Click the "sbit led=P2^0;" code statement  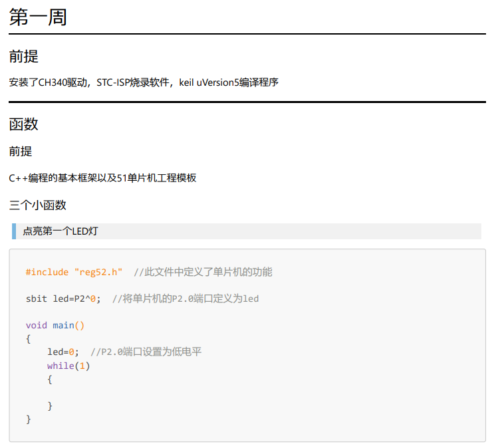[63, 298]
